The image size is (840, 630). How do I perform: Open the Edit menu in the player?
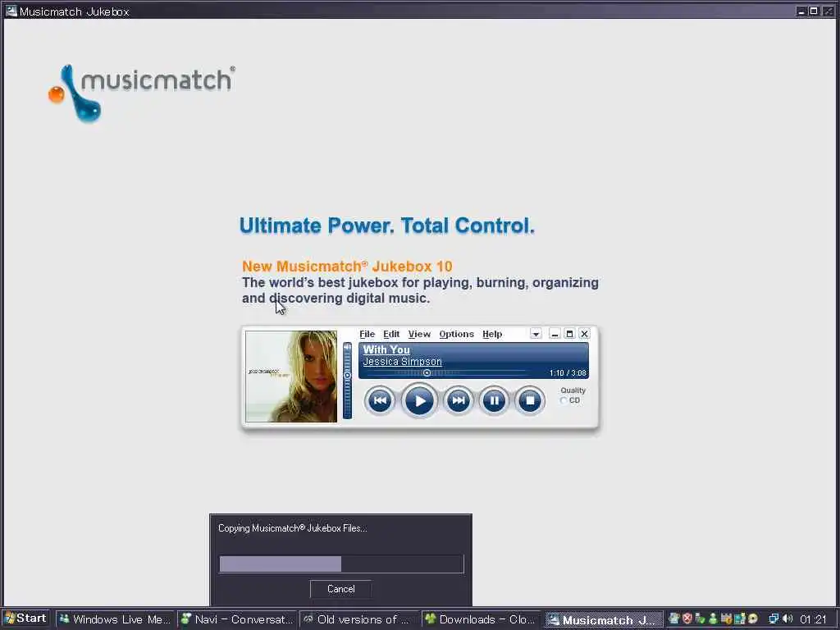[x=391, y=334]
